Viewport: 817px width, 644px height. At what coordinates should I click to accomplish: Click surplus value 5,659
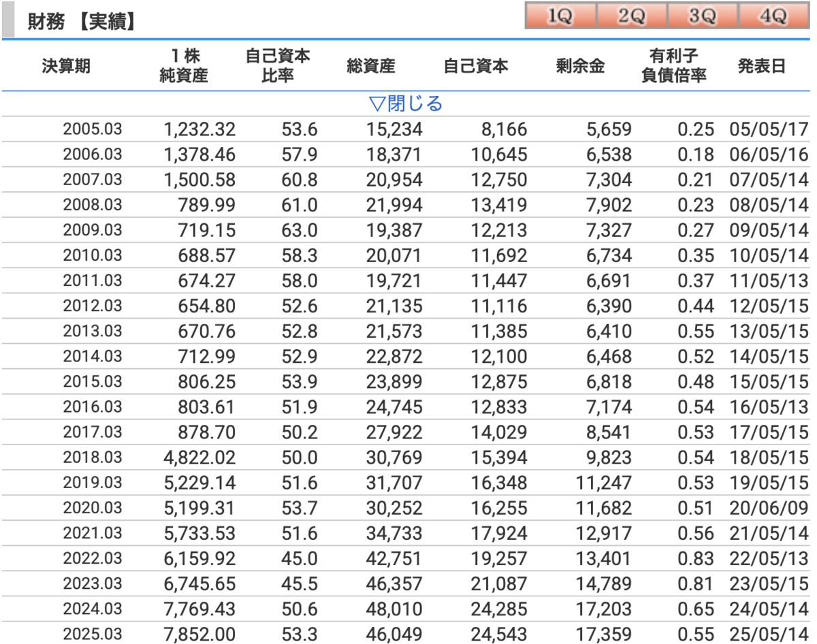click(609, 129)
